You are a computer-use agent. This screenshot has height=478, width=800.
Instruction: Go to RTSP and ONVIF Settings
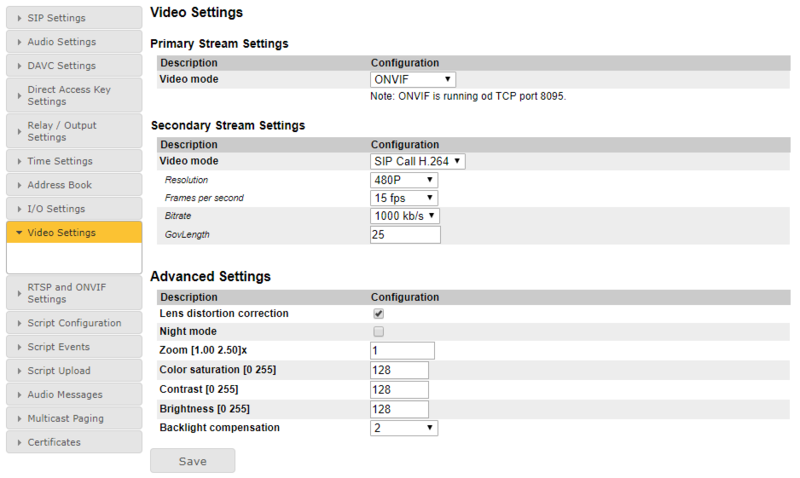[74, 293]
